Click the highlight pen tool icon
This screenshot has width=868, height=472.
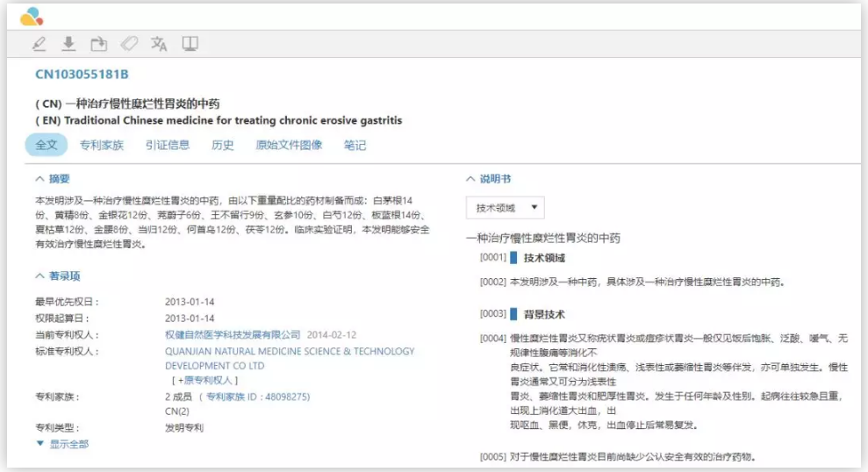point(39,44)
